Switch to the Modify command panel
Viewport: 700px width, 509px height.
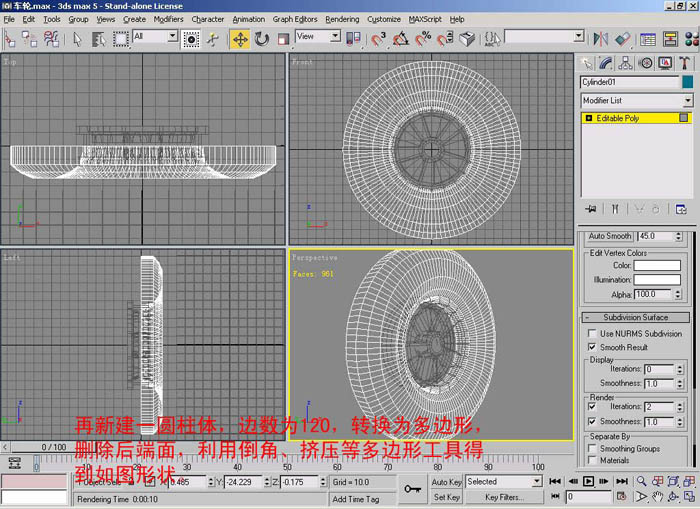click(606, 63)
